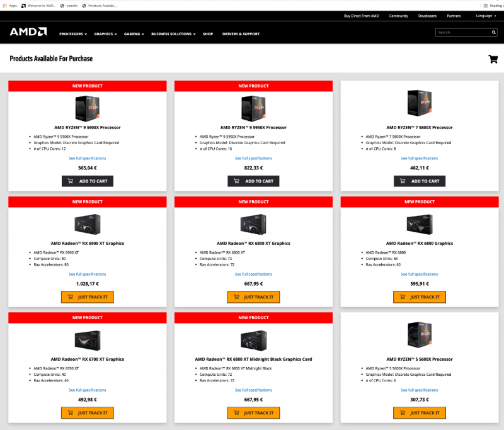Open the Apps grid icon in bookmarks bar
This screenshot has height=430, width=504.
pos(5,6)
